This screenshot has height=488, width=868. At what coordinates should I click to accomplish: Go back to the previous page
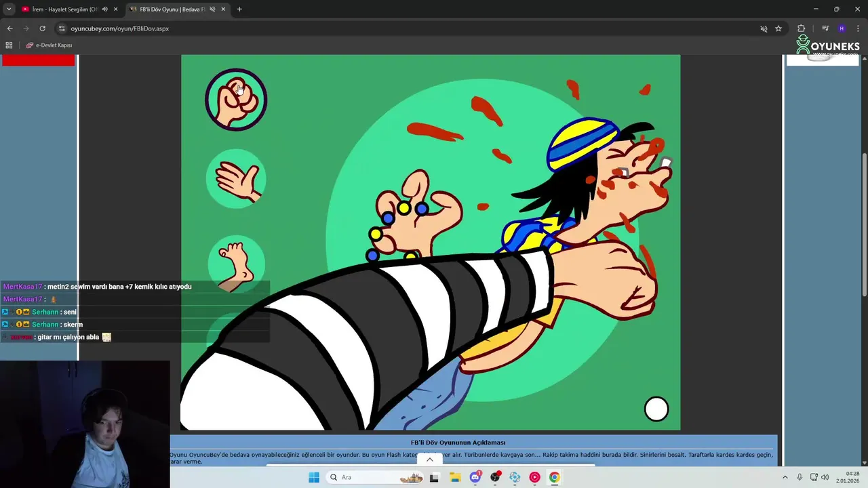click(9, 28)
